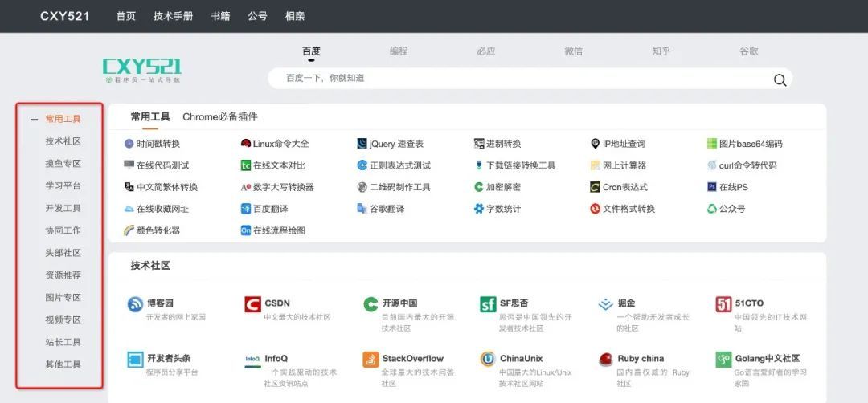Go to 资源推荐 in the sidebar
The height and width of the screenshot is (403, 868).
point(63,275)
